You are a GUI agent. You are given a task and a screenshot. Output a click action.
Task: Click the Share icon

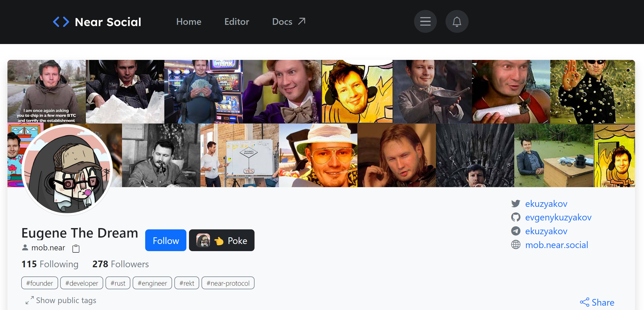pos(585,302)
